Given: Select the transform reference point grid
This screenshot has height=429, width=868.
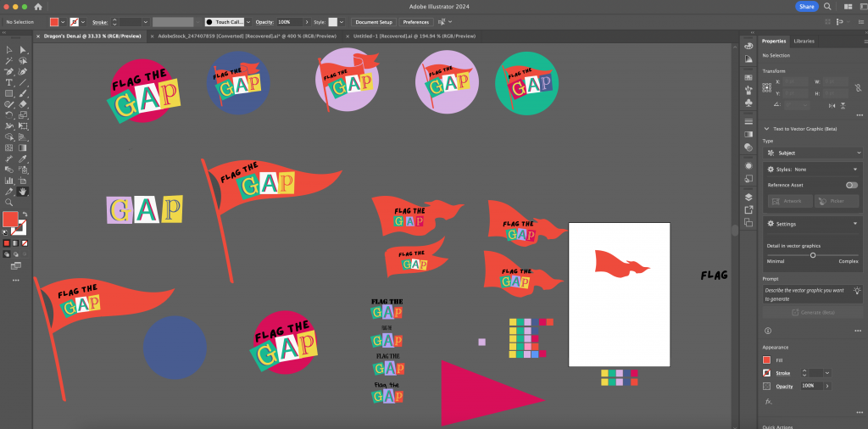Looking at the screenshot, I should [766, 87].
